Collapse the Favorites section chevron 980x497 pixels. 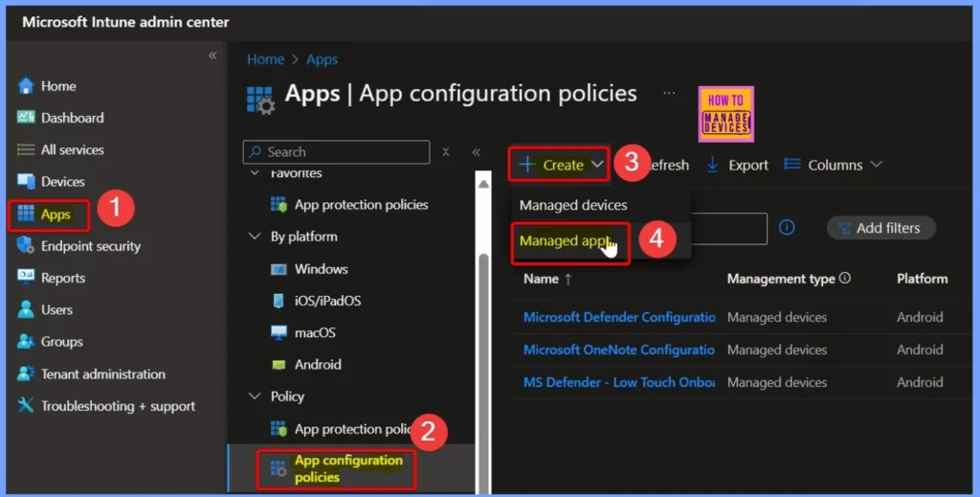(x=255, y=173)
